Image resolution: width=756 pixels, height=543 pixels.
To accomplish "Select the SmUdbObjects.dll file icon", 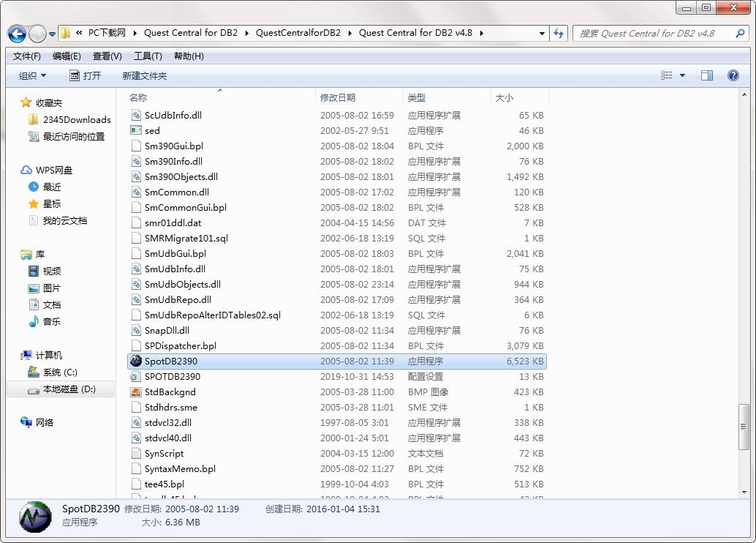I will coord(136,284).
